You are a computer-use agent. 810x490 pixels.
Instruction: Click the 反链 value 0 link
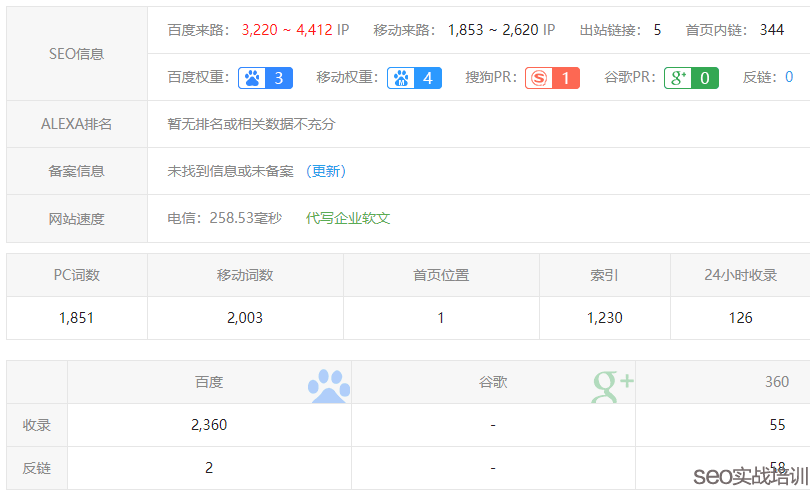(x=789, y=77)
